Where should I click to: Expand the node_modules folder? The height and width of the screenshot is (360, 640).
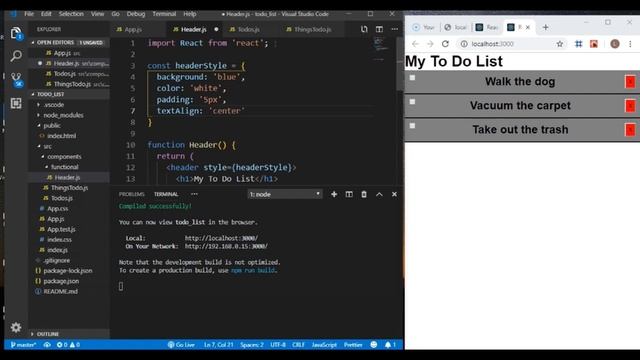[63, 115]
